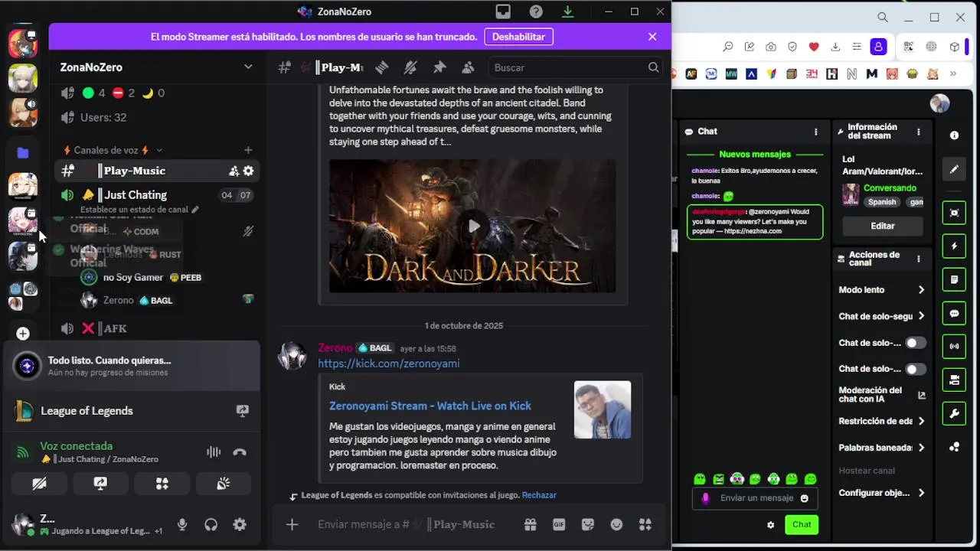
Task: Attach file with plus in message bar
Action: [292, 524]
